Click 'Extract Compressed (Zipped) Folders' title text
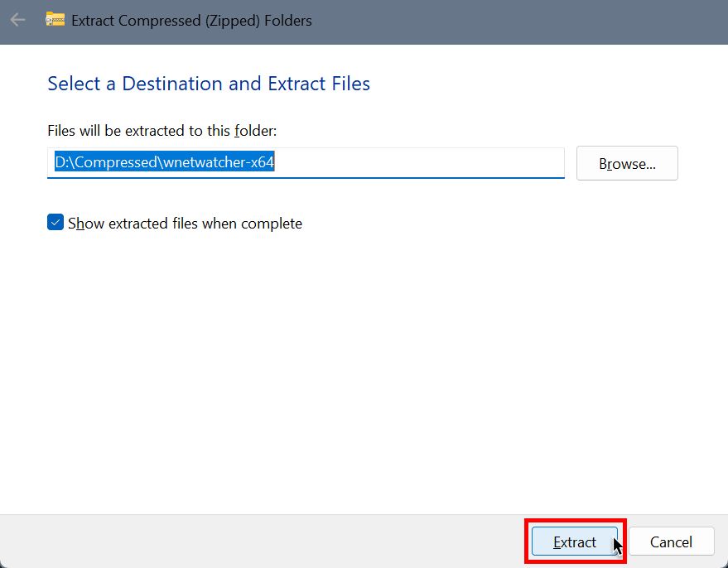This screenshot has width=728, height=568. click(x=191, y=21)
